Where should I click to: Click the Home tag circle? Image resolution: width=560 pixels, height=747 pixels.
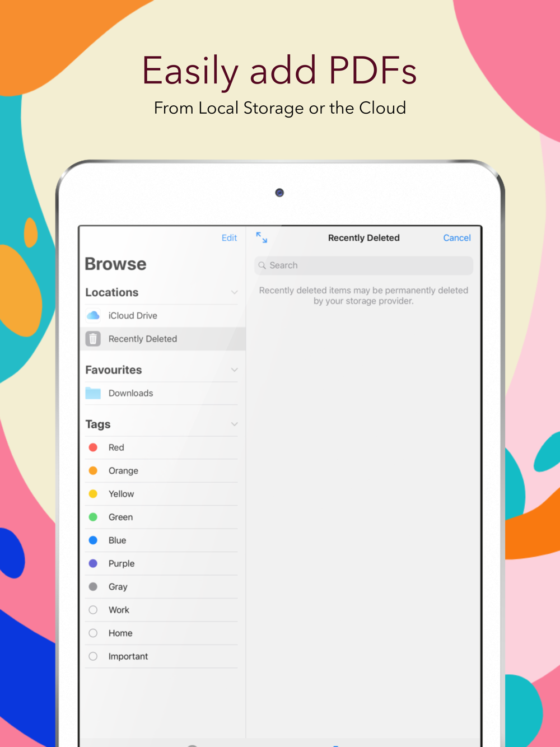(x=93, y=633)
